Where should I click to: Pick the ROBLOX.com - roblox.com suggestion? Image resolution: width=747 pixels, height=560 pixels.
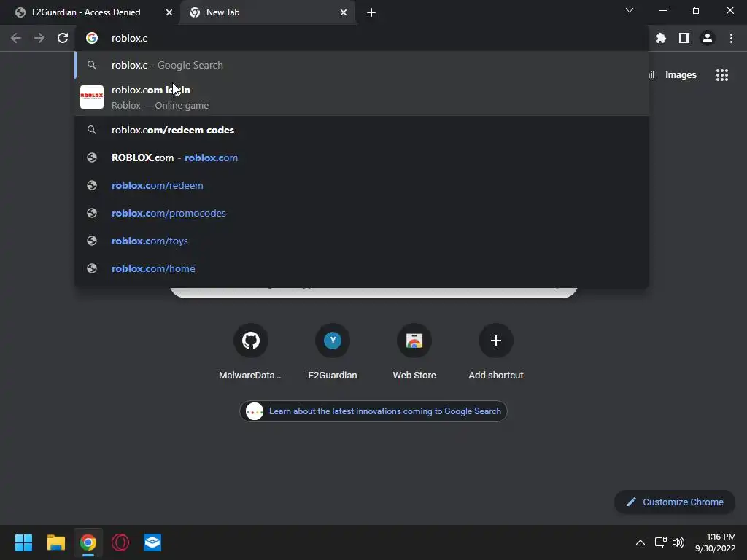pos(362,157)
